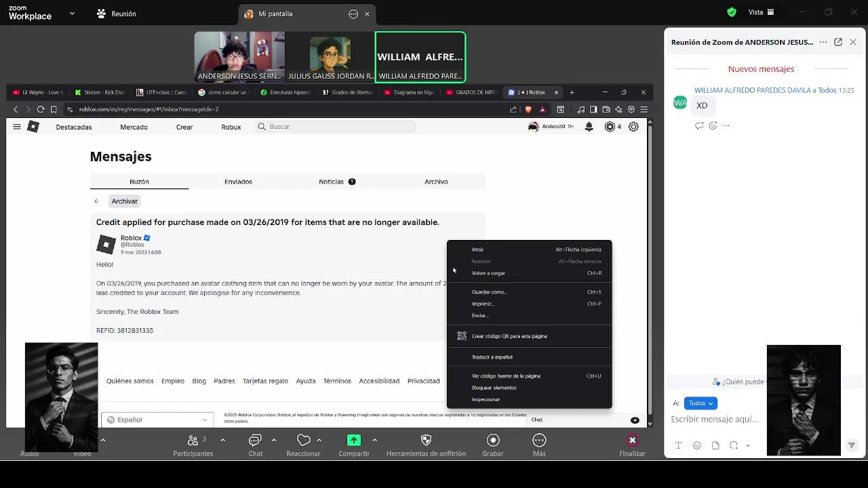Open chat panel more options dots
Image resolution: width=868 pixels, height=488 pixels.
[823, 42]
